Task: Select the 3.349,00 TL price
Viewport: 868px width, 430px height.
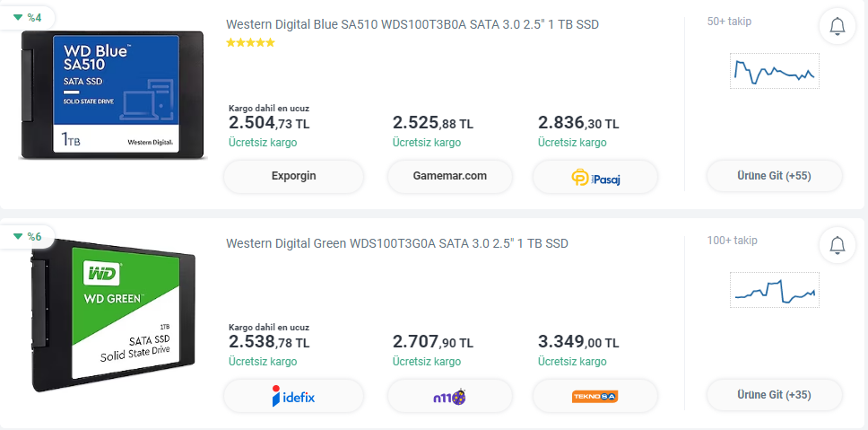Action: point(578,342)
